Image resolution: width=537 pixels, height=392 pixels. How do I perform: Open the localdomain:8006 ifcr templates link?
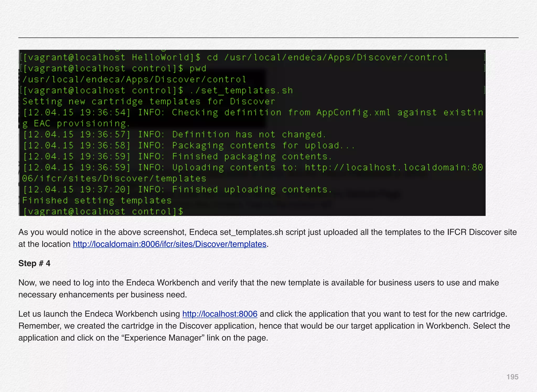(170, 244)
